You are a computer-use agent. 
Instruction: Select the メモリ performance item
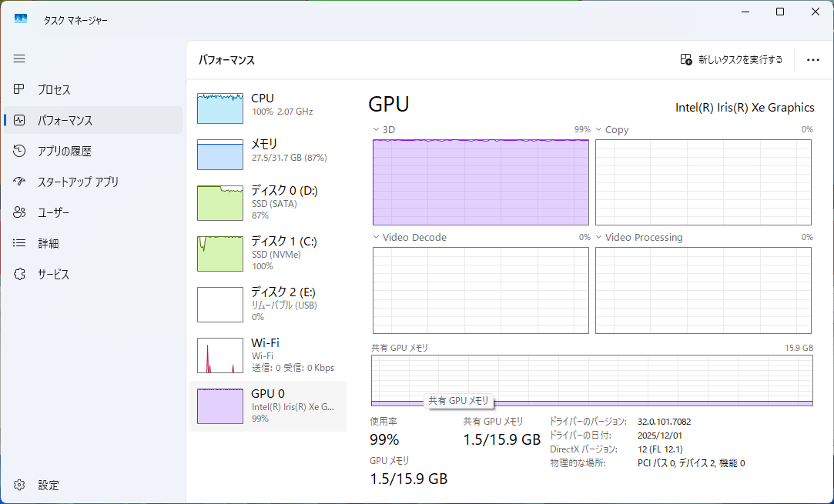(266, 151)
